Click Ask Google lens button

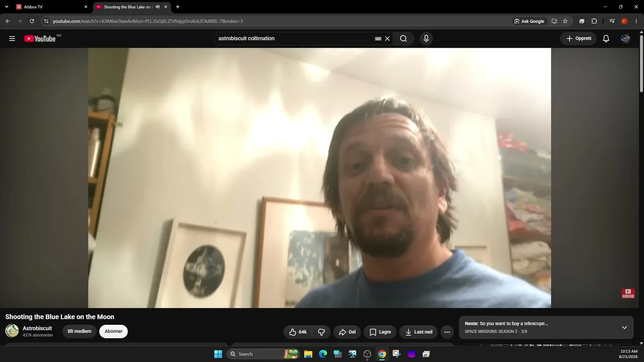coord(529,21)
